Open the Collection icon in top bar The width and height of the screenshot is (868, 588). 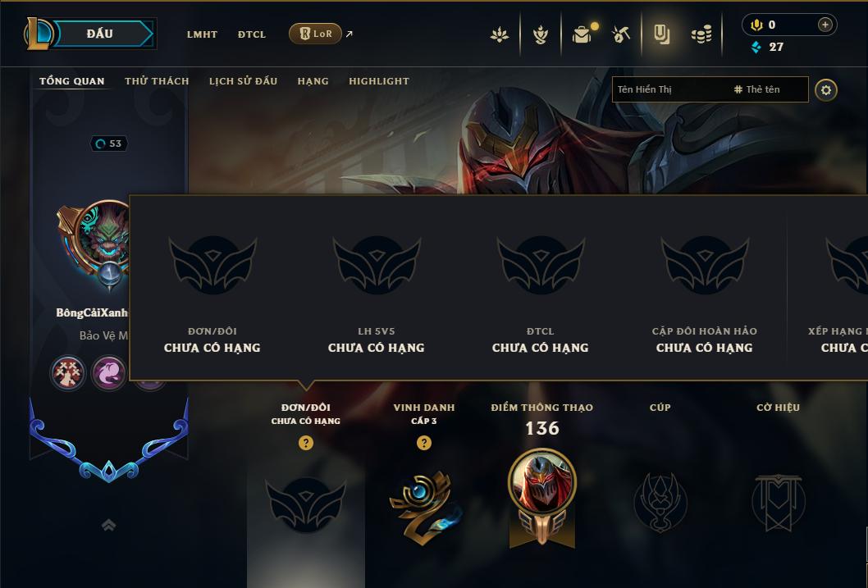click(661, 34)
